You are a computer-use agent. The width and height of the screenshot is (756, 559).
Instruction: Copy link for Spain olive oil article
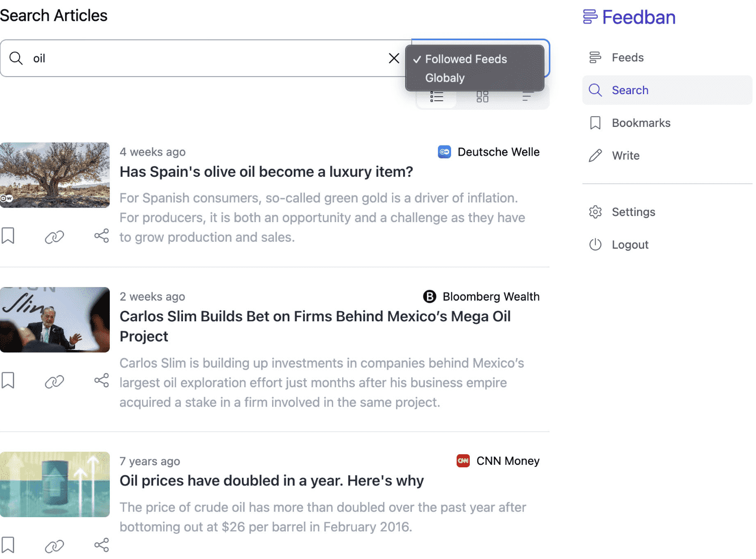pos(54,237)
